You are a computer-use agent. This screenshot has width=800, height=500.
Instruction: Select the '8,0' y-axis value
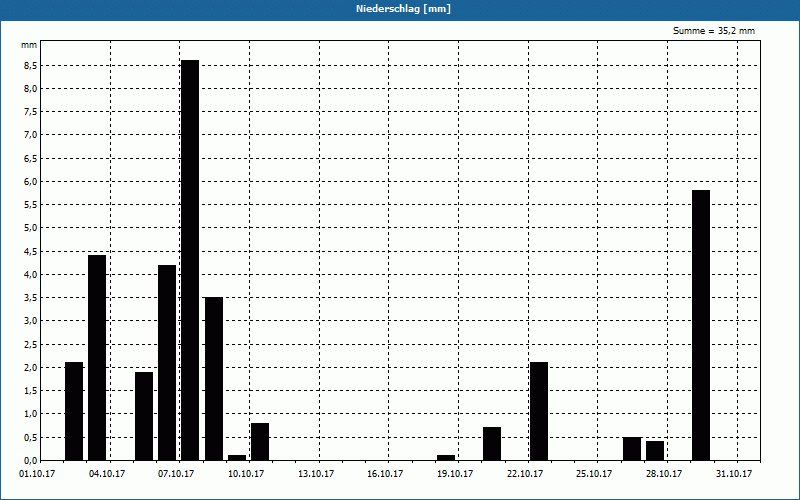click(x=31, y=89)
